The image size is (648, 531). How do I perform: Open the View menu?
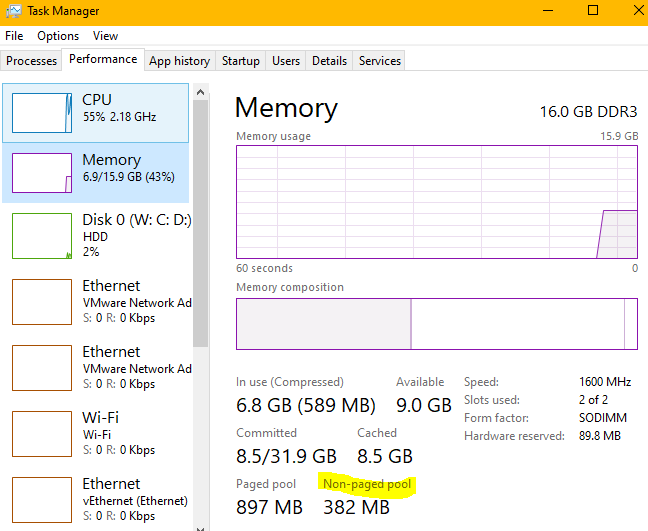[x=105, y=36]
